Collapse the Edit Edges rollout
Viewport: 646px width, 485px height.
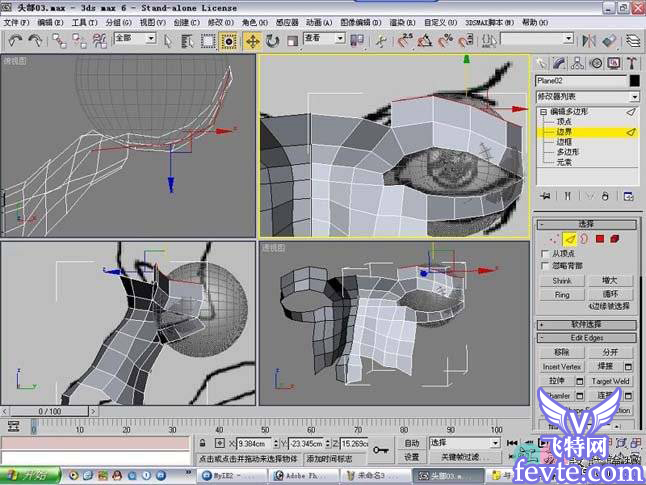pyautogui.click(x=587, y=338)
